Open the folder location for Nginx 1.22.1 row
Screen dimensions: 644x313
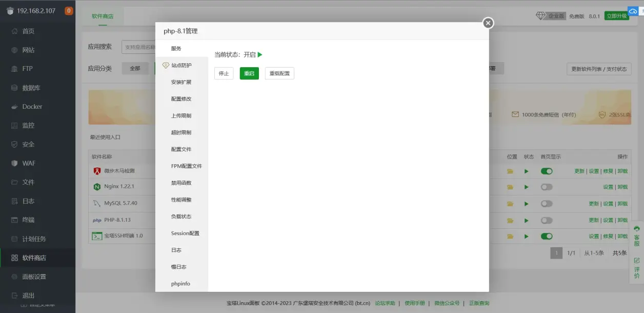tap(510, 187)
